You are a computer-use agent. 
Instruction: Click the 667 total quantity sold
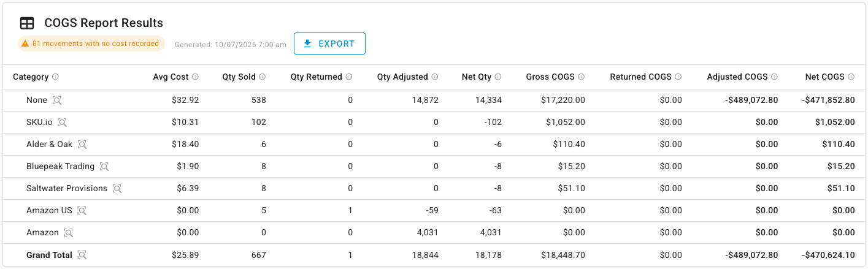[x=259, y=255]
